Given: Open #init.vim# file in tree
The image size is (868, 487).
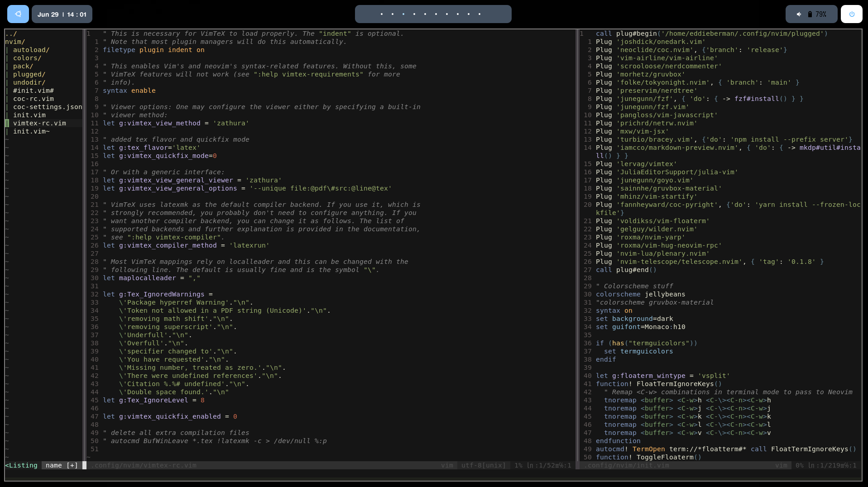Looking at the screenshot, I should tap(34, 91).
